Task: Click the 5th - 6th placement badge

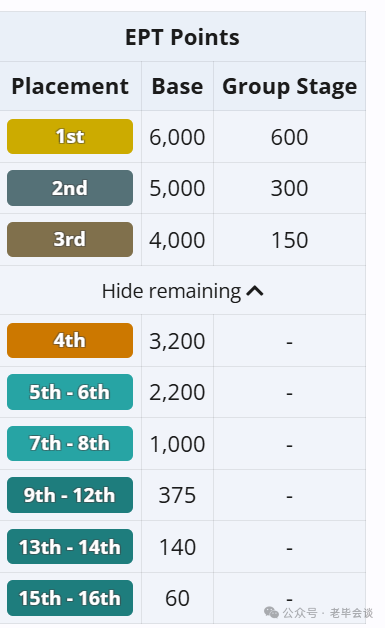Action: click(70, 392)
